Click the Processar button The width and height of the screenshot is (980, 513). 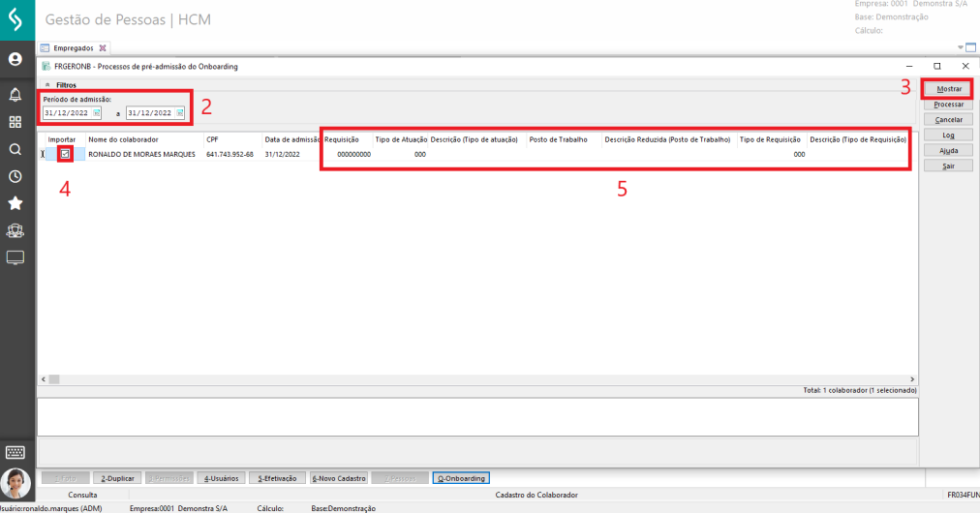tap(948, 104)
